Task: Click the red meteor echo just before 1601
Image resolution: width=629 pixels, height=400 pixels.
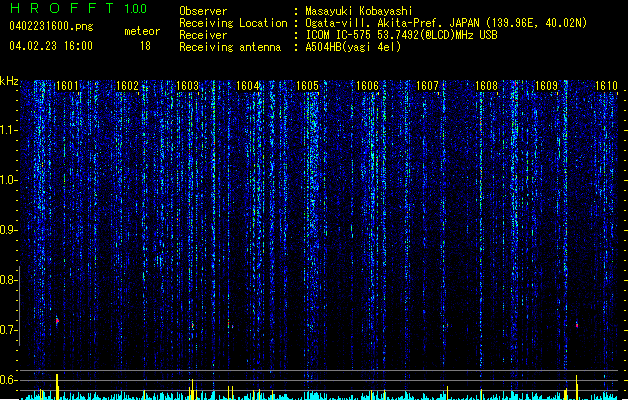Action: (x=57, y=321)
